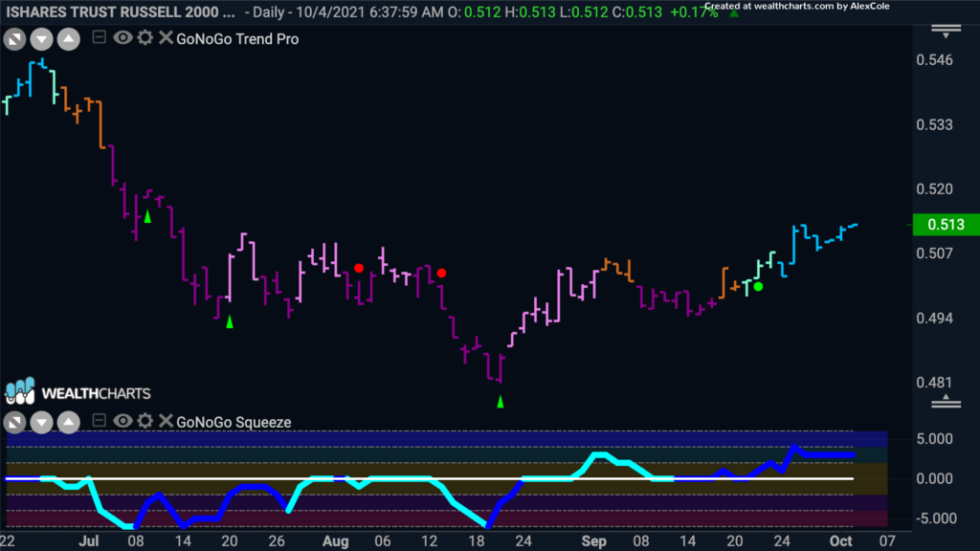
Task: Move GoNoGo Squeeze panel down
Action: pyautogui.click(x=41, y=422)
